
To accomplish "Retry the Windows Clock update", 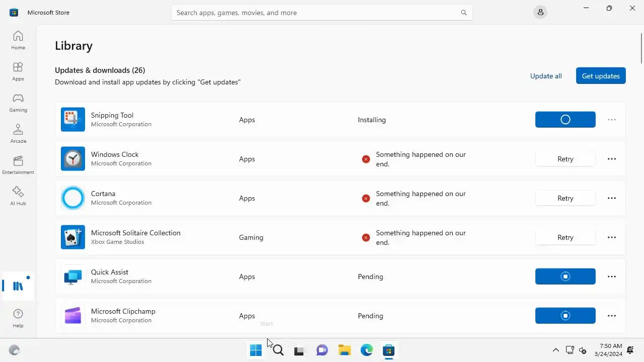I will (566, 159).
